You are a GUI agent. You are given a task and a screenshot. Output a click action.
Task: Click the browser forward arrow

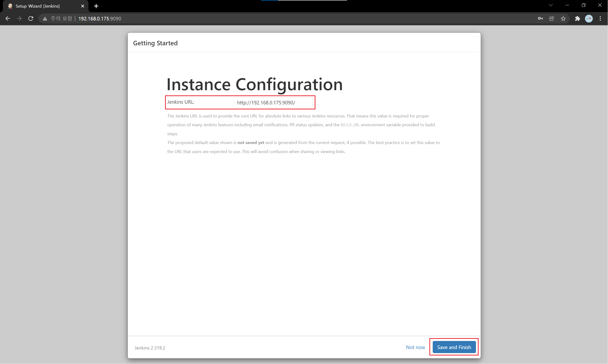pos(19,19)
